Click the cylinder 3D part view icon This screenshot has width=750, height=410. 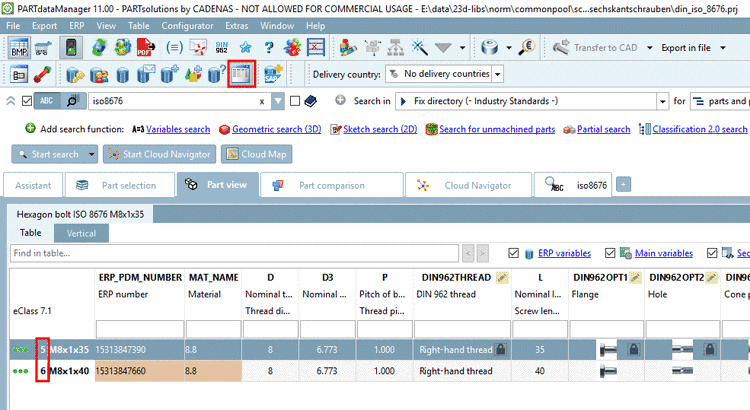coord(489,47)
